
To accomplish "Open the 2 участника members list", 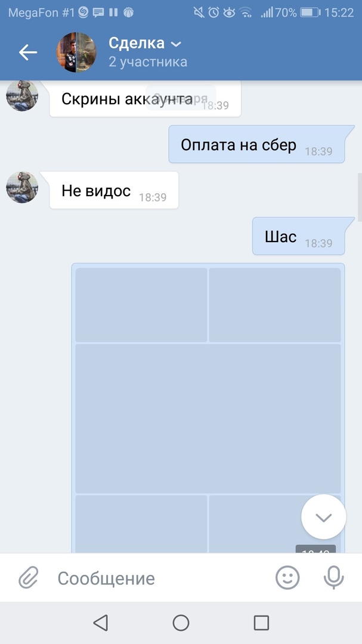I will [148, 62].
